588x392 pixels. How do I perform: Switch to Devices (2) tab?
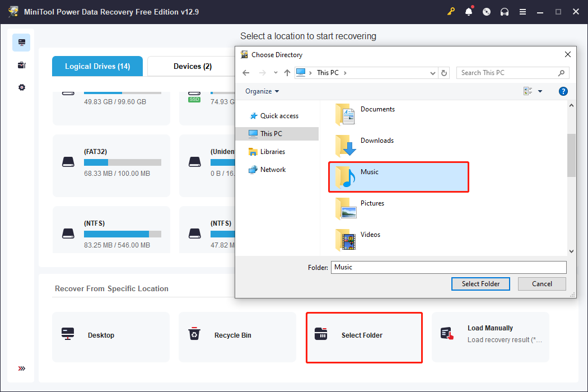(x=193, y=67)
